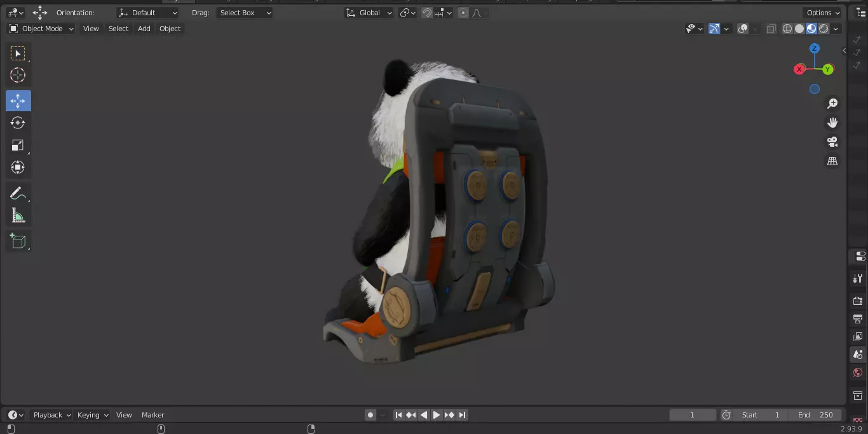The image size is (868, 434).
Task: Open the Select menu
Action: tap(118, 29)
